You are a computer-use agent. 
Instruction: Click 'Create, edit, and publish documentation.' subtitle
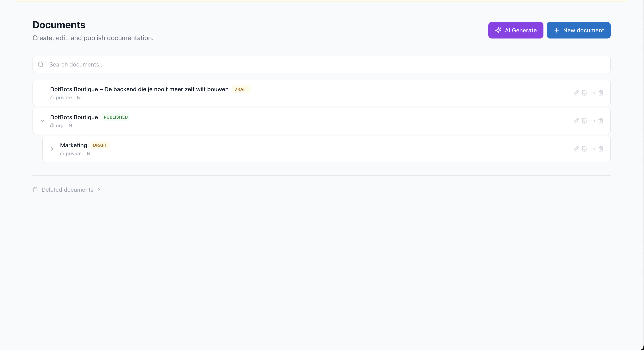click(x=93, y=38)
